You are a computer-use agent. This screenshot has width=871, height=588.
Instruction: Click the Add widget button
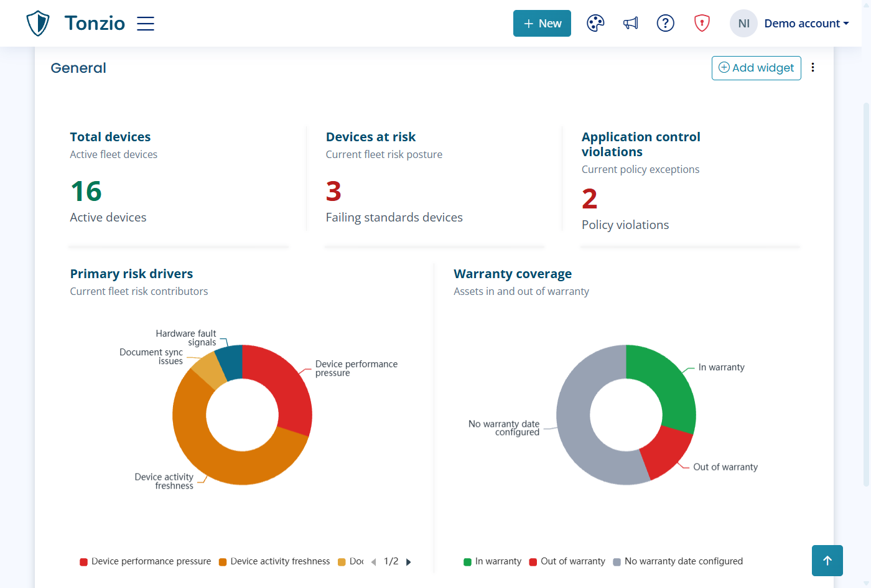(x=757, y=68)
